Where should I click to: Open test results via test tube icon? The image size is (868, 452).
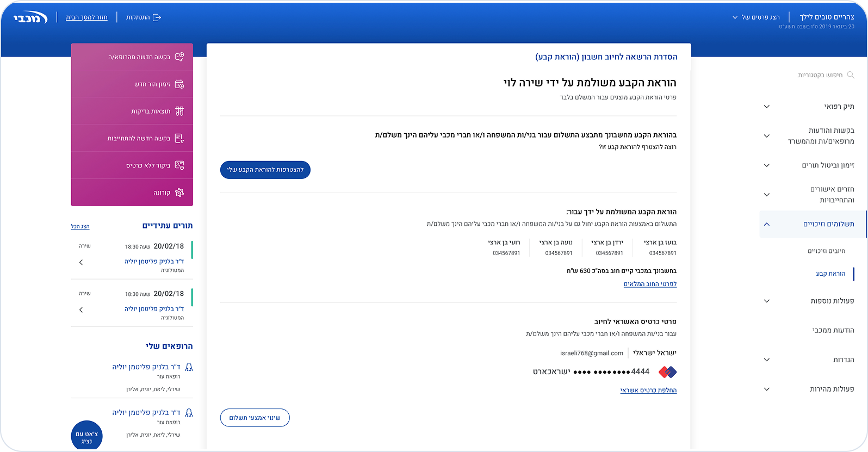pos(179,112)
